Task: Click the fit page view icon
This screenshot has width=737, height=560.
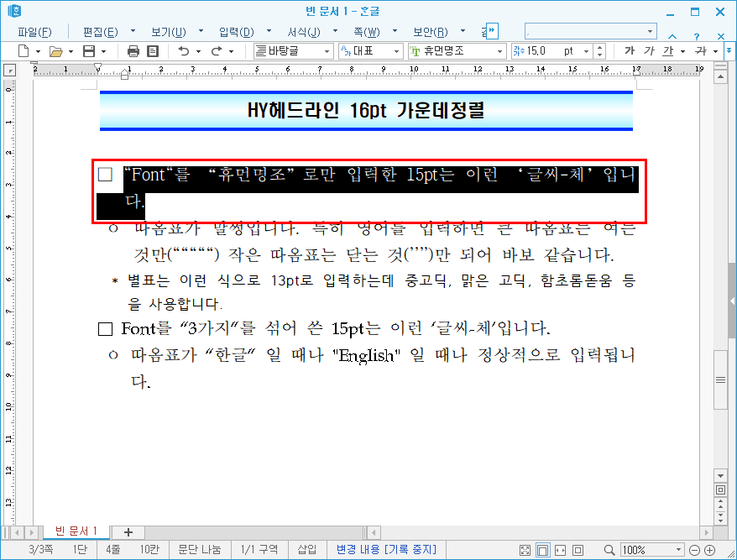Action: [x=578, y=550]
